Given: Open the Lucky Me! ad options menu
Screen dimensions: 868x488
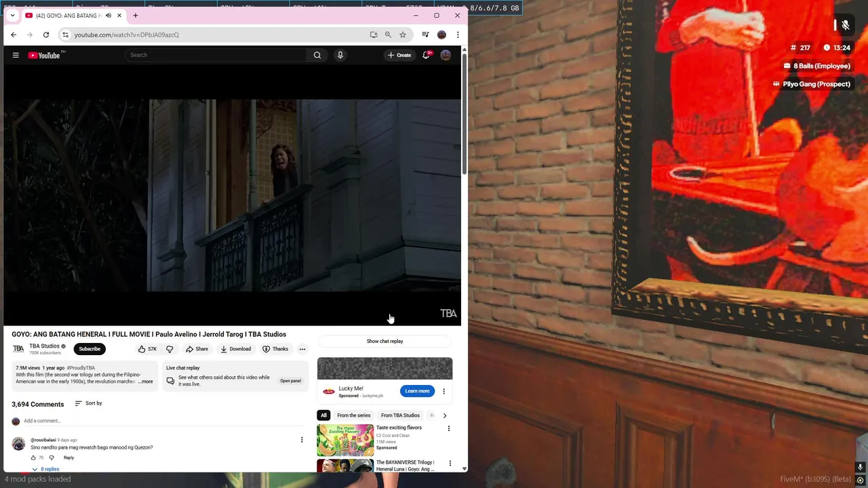Looking at the screenshot, I should coord(443,391).
